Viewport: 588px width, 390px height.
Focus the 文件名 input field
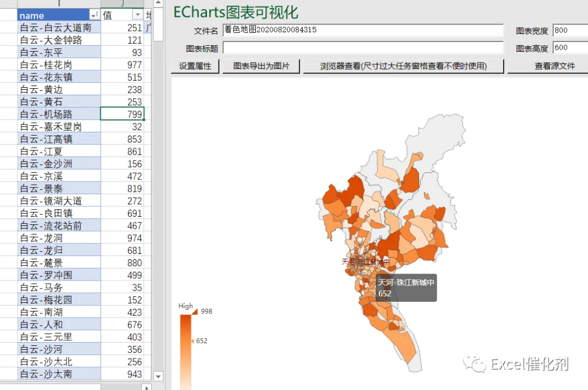coord(363,30)
